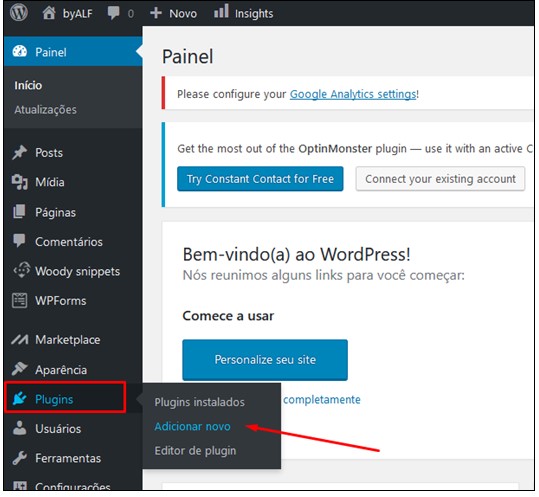The image size is (539, 497).
Task: Open Insights in the admin bar
Action: click(x=254, y=13)
